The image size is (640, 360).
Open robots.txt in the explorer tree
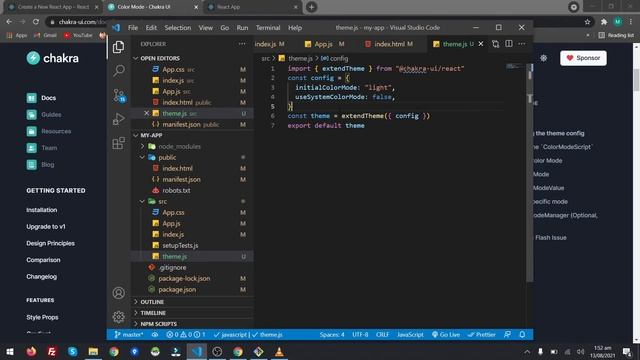(x=176, y=190)
